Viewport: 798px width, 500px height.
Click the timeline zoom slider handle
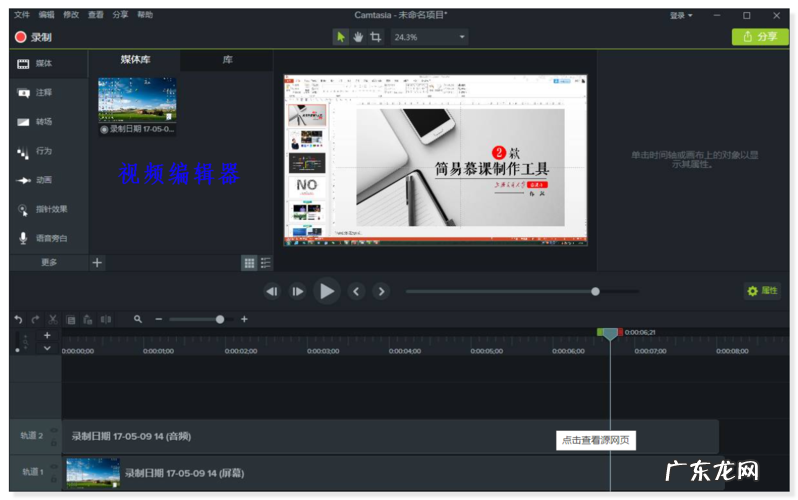(220, 319)
